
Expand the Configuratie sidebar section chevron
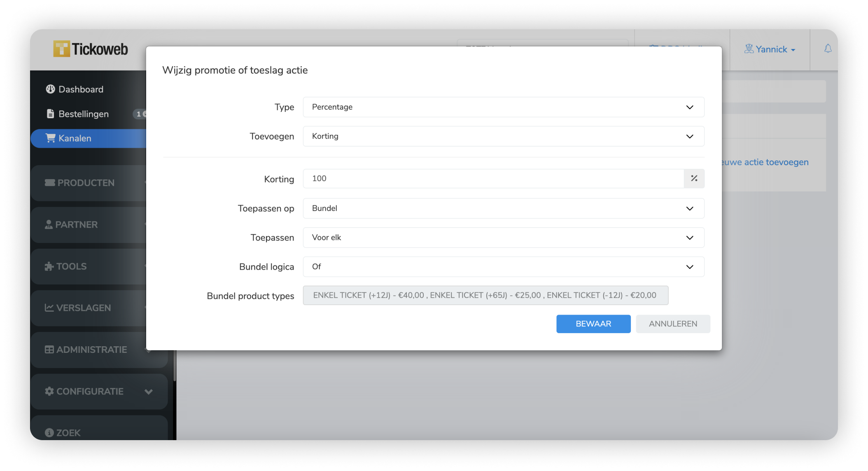[x=149, y=392]
